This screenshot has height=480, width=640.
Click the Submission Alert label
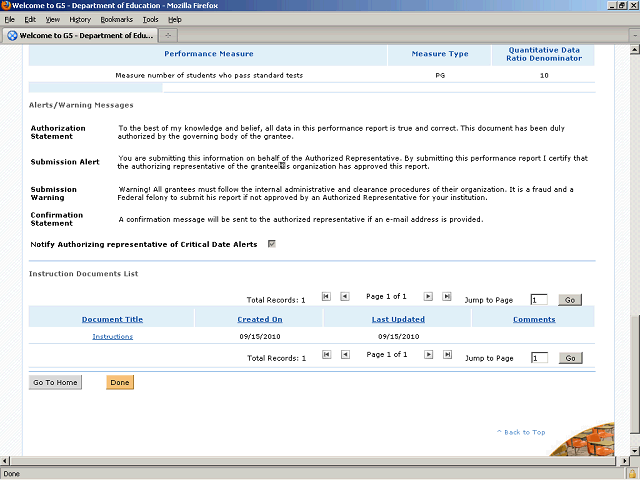(65, 162)
